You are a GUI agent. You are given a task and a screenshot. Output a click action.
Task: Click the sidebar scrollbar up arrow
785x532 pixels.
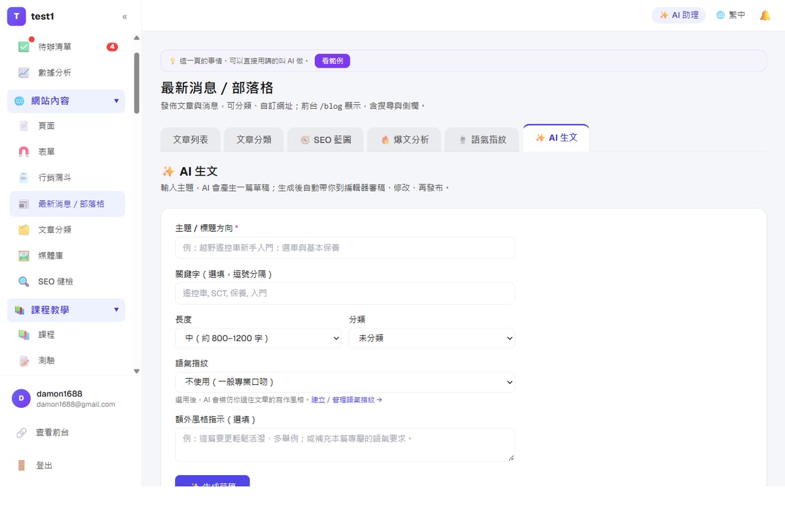coord(137,38)
